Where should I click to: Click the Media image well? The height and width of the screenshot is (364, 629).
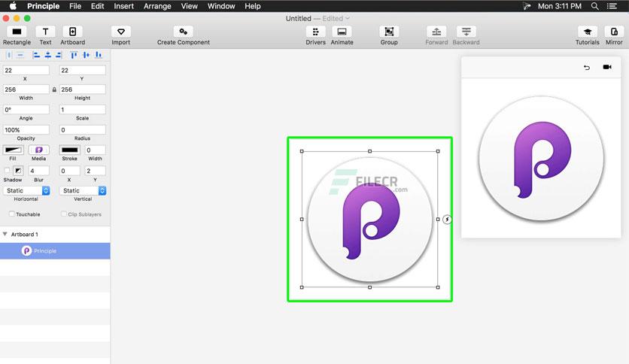(x=39, y=150)
